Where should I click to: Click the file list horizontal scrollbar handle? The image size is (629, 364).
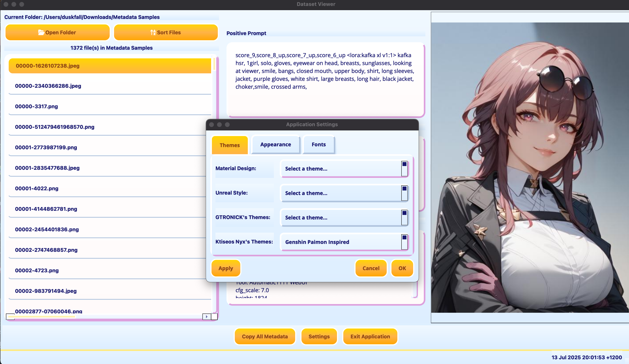(x=41, y=317)
